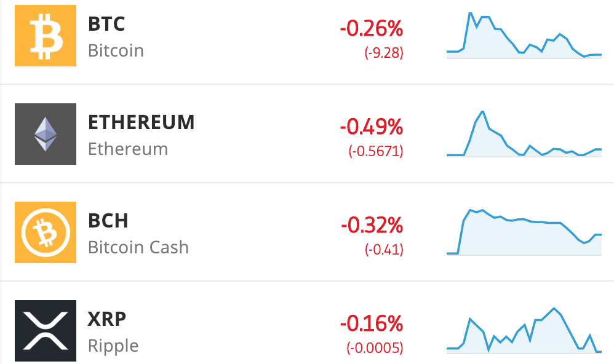Select the ETHEREUM ticker heading
Screen dimensions: 614x364
[141, 122]
